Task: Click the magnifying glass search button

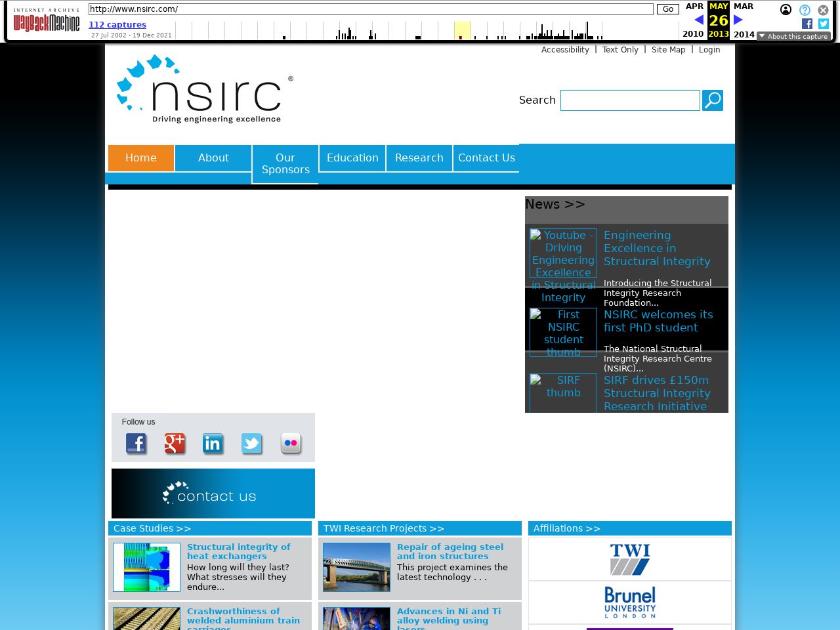Action: (x=712, y=100)
